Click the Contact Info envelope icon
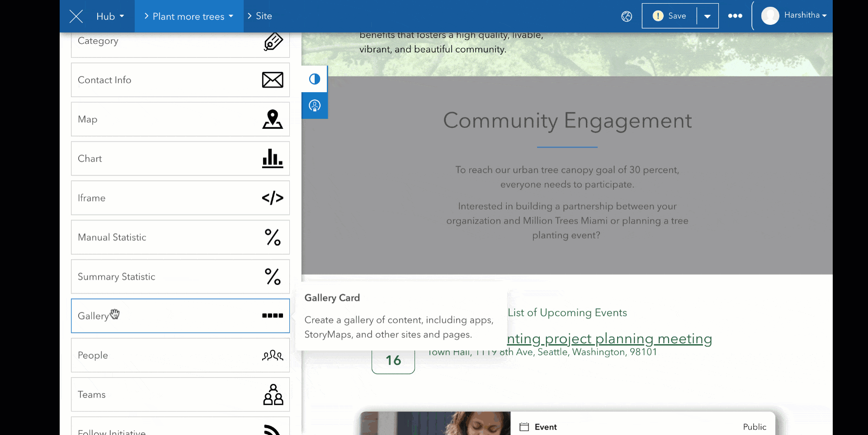868x435 pixels. click(x=273, y=80)
